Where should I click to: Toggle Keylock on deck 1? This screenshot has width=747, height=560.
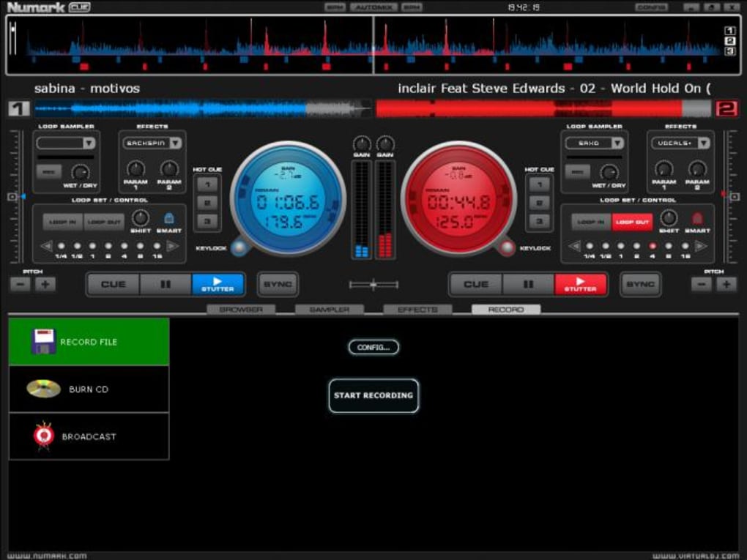[x=239, y=247]
